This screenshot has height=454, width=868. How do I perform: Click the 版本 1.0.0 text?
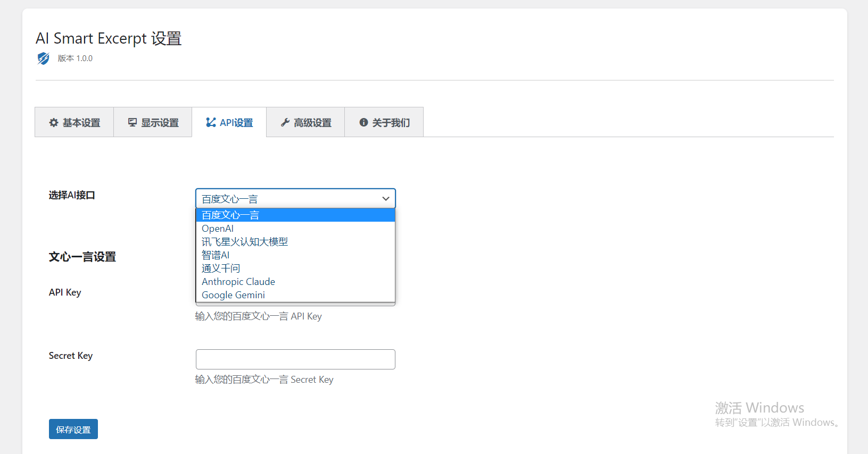click(75, 58)
